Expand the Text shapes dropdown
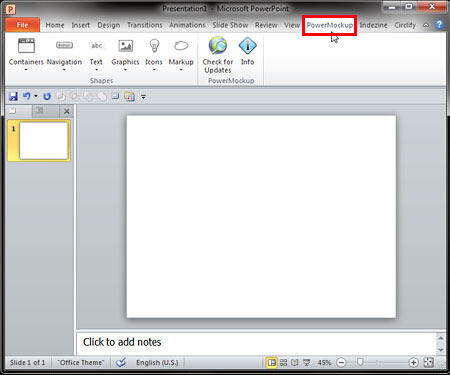 click(96, 54)
